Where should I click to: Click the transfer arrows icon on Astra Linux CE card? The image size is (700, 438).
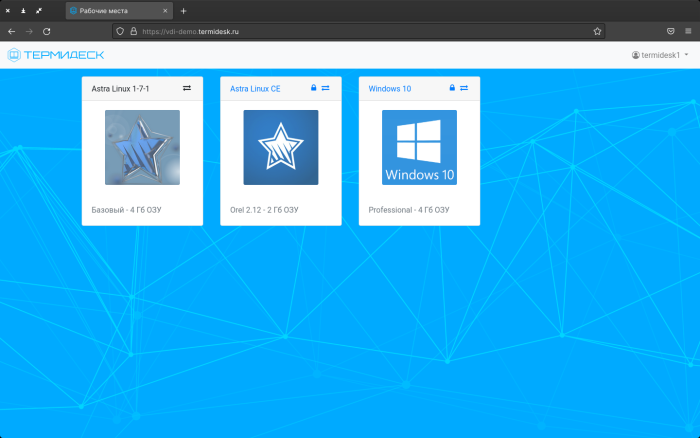(325, 88)
